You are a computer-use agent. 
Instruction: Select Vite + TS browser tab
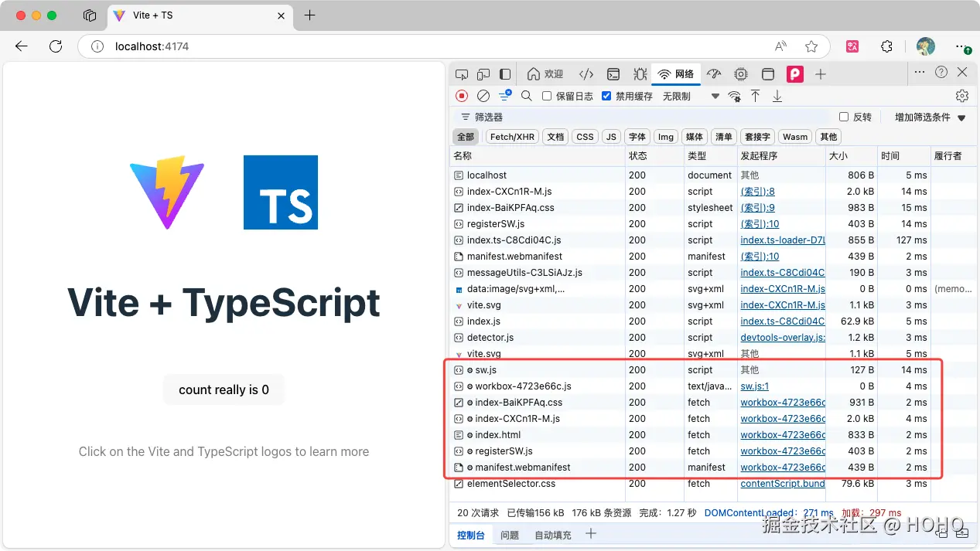point(199,15)
